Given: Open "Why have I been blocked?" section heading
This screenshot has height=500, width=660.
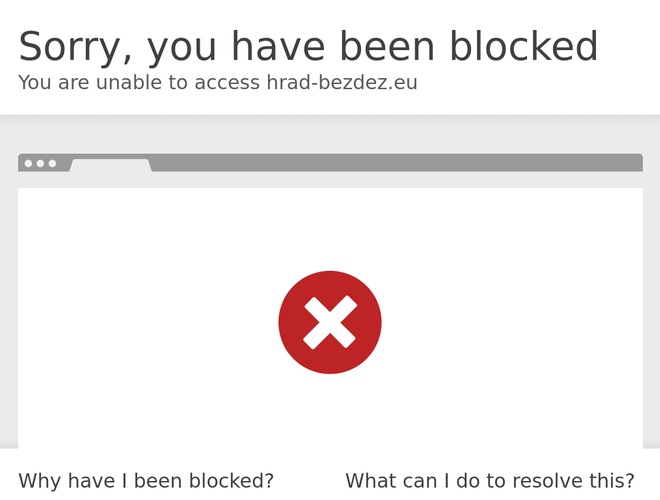Looking at the screenshot, I should (146, 481).
